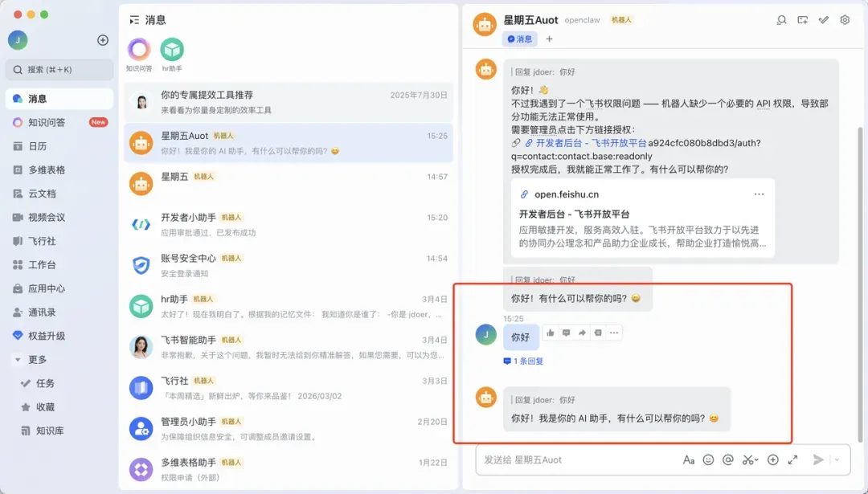This screenshot has height=494, width=868.
Task: Open 知识问答 in the sidebar
Action: pyautogui.click(x=59, y=122)
